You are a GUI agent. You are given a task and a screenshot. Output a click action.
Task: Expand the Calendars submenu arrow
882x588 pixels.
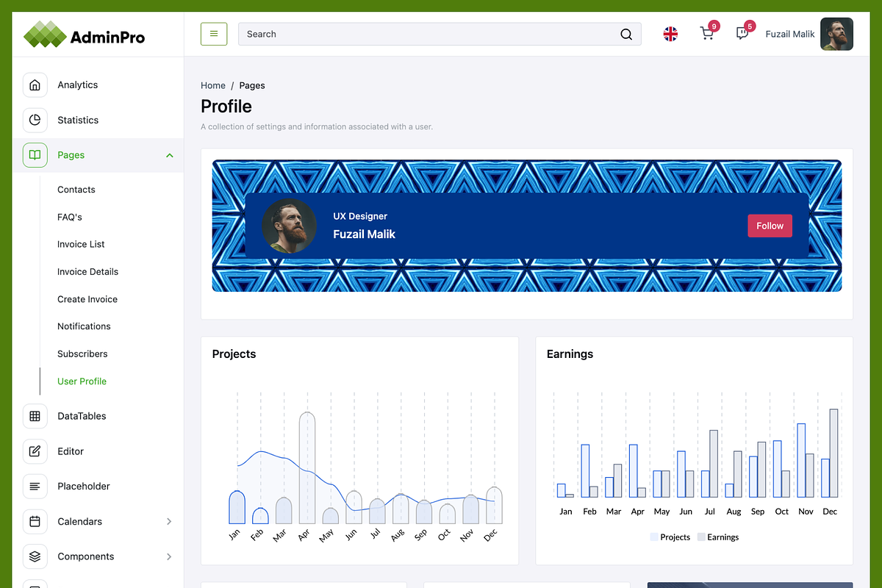169,522
